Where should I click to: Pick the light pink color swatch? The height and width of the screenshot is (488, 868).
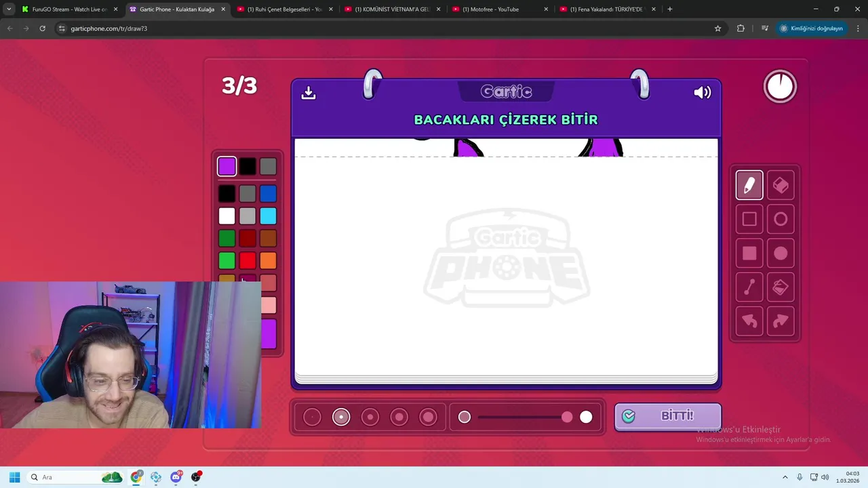click(269, 306)
